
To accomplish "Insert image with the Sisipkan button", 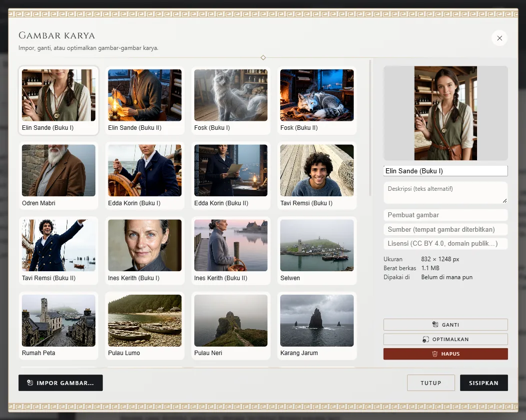I will 484,383.
